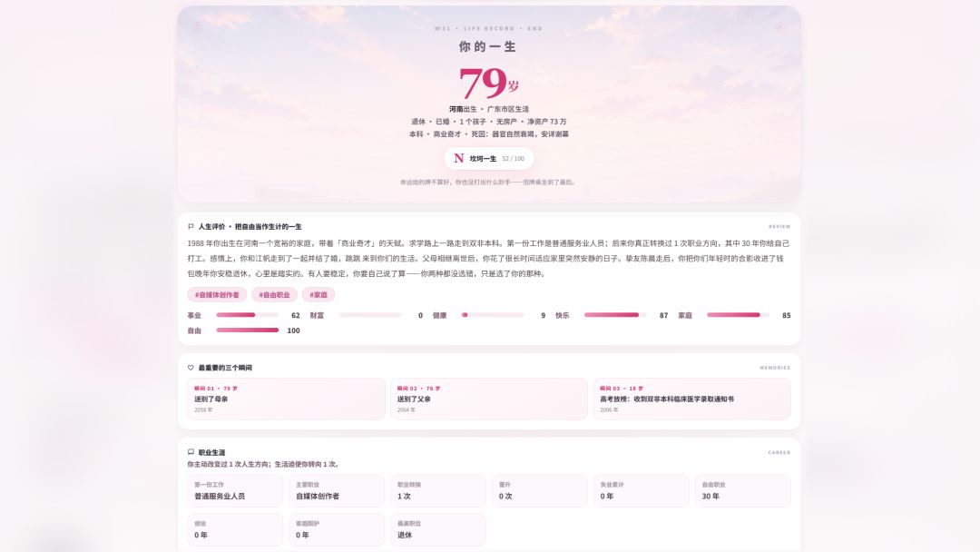Click the 健康 progress bar
The height and width of the screenshot is (552, 980).
pyautogui.click(x=493, y=315)
